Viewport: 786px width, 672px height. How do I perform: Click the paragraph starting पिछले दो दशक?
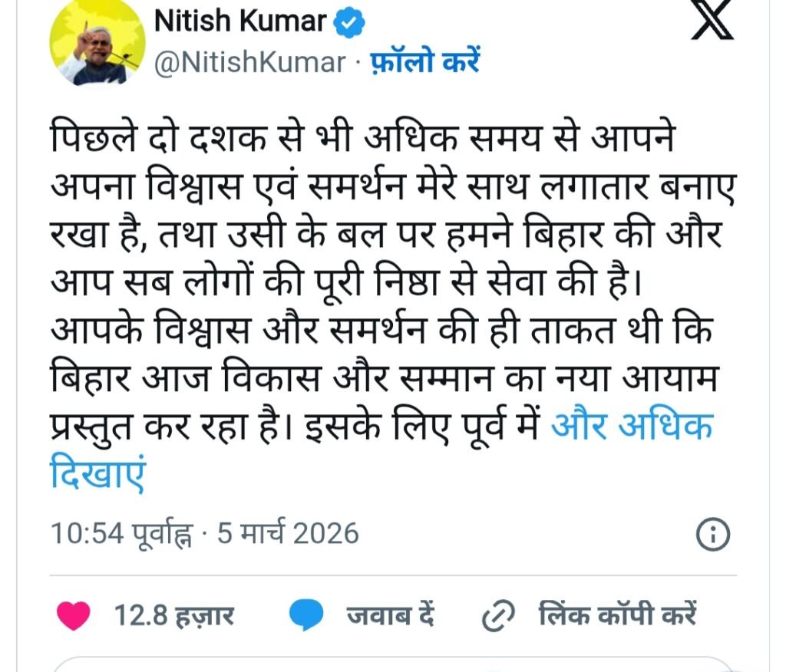point(394,305)
